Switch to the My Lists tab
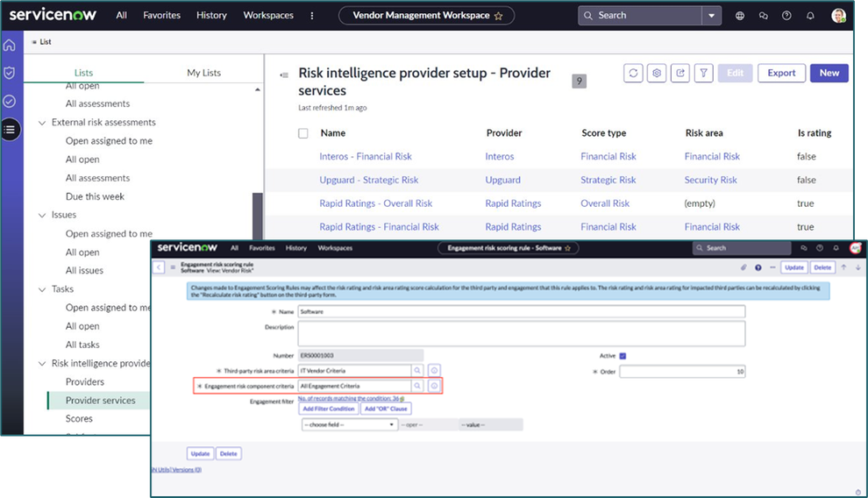 [203, 73]
